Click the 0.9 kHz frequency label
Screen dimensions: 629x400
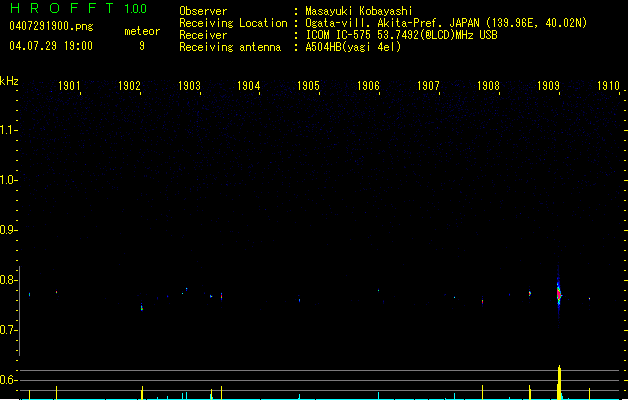(x=7, y=230)
